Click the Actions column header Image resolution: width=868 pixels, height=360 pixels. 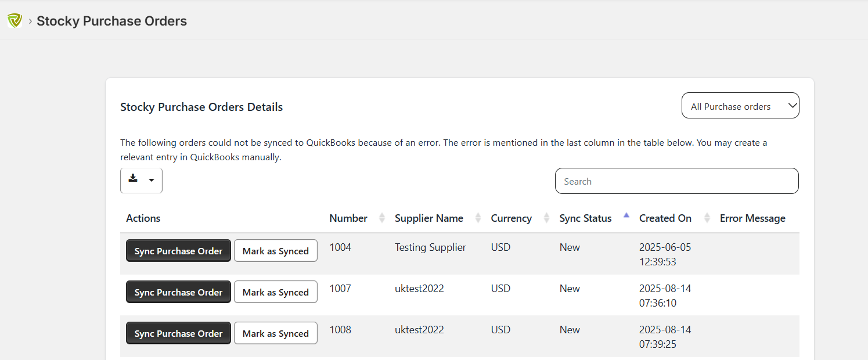point(143,218)
